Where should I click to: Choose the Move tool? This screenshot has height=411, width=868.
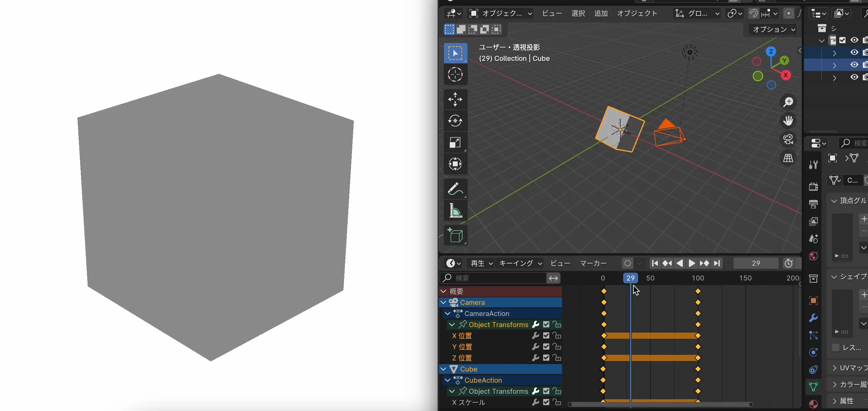coord(456,100)
